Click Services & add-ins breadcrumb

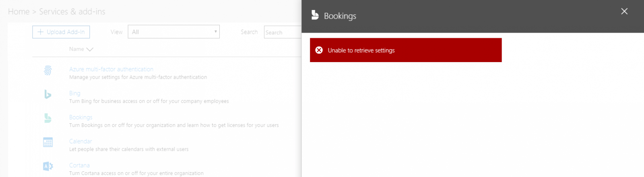(x=72, y=12)
